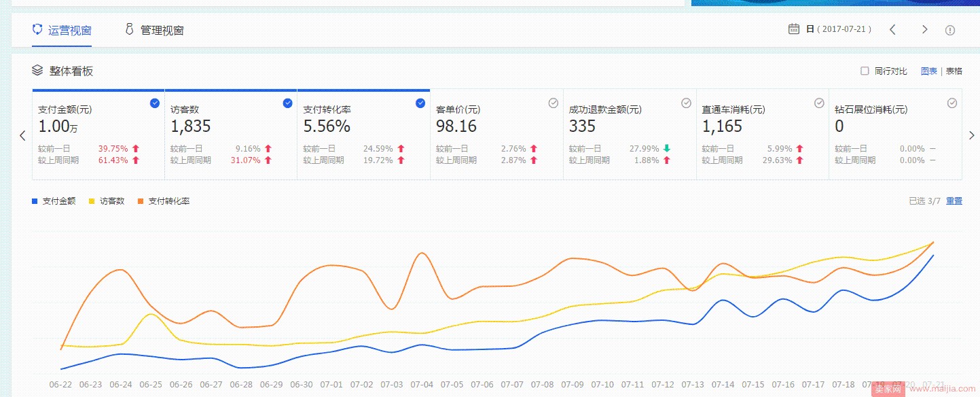Click the 5.56% conversion rate value
Screen dimensions: 980x397
[x=327, y=126]
